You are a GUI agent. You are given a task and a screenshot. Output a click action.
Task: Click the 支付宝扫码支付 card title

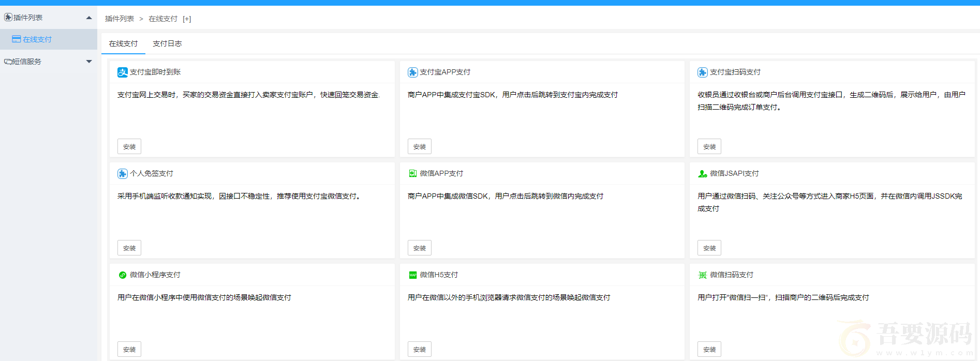point(735,72)
